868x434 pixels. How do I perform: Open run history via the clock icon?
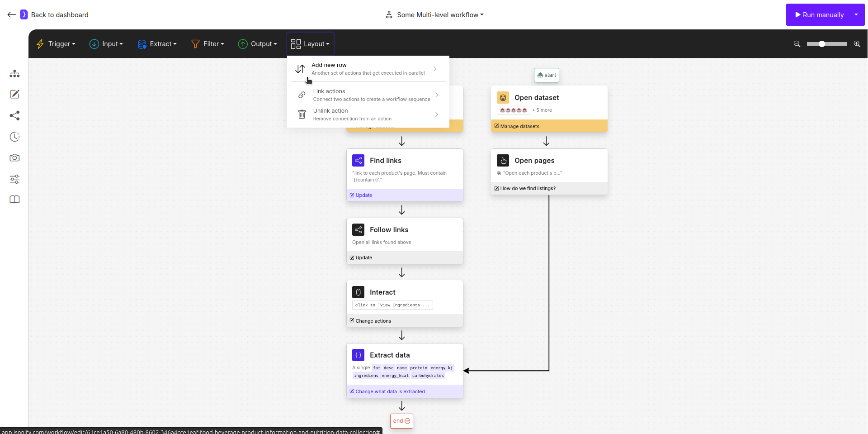click(x=14, y=137)
